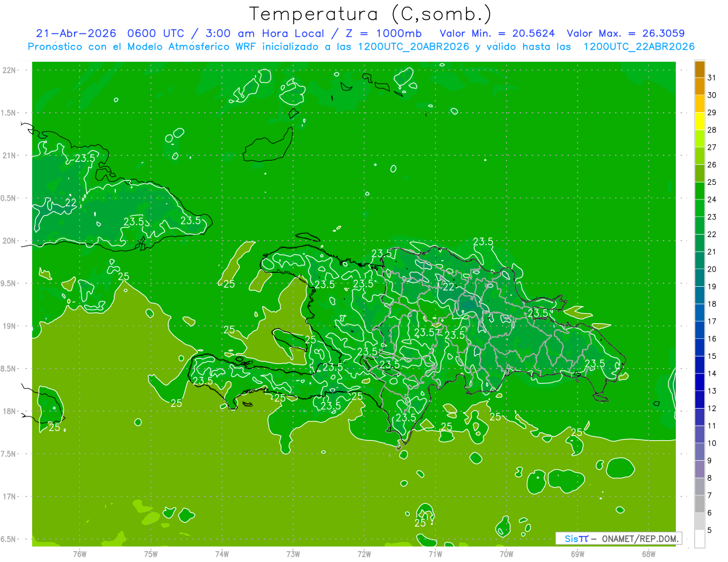The height and width of the screenshot is (562, 728).
Task: Click the orange 31 color bar segment
Action: click(699, 70)
